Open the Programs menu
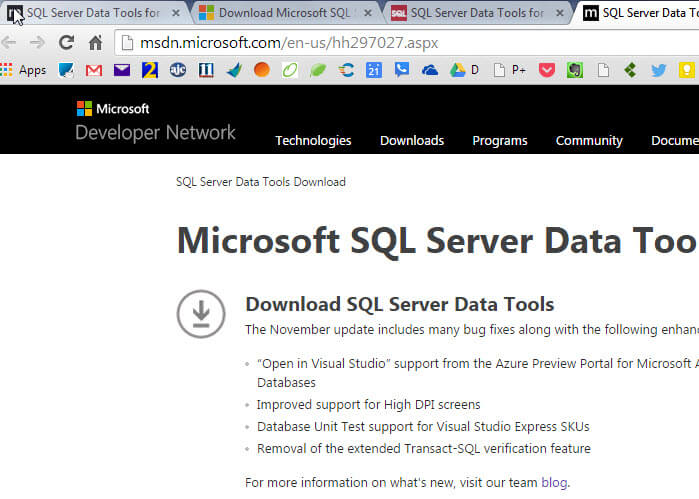This screenshot has width=699, height=499. tap(500, 140)
